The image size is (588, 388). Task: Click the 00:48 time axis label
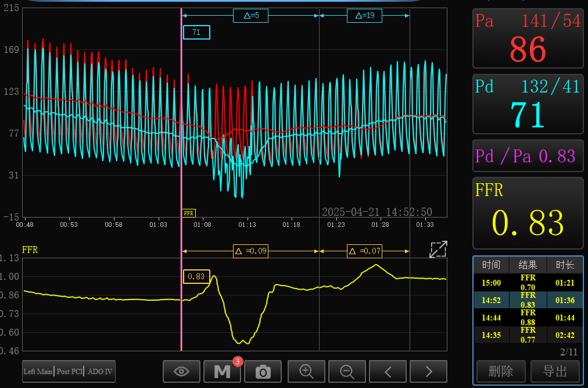click(x=25, y=225)
